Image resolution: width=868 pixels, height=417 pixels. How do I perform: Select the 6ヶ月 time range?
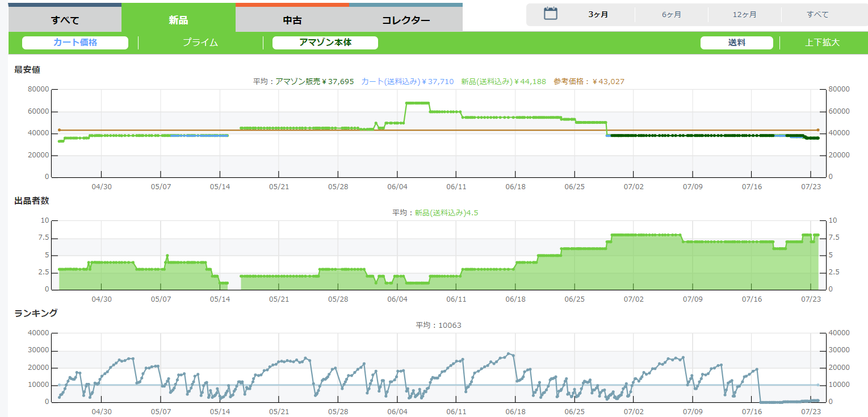(672, 15)
